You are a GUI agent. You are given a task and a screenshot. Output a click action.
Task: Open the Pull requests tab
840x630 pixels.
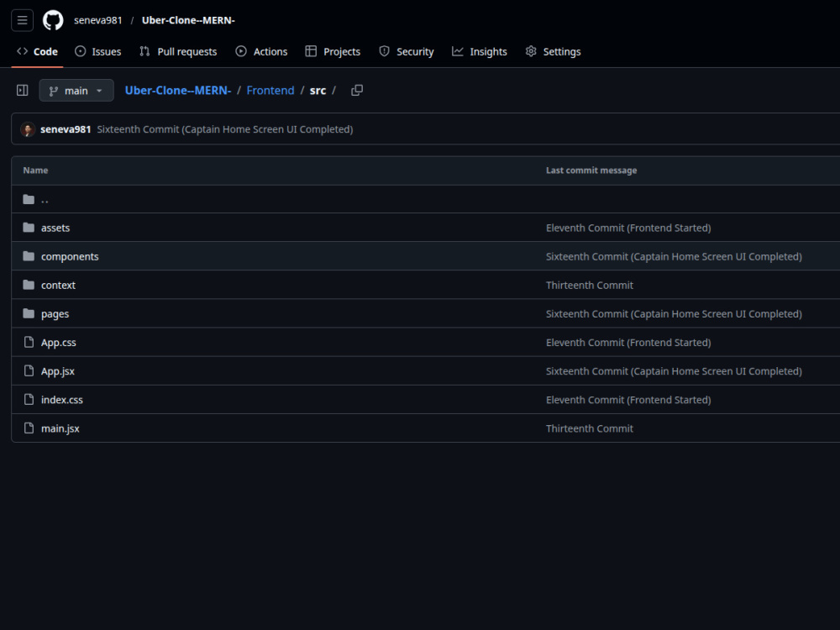tap(178, 51)
